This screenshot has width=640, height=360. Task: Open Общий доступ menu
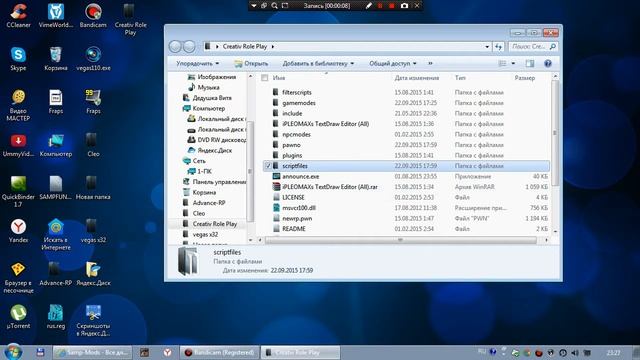click(393, 63)
